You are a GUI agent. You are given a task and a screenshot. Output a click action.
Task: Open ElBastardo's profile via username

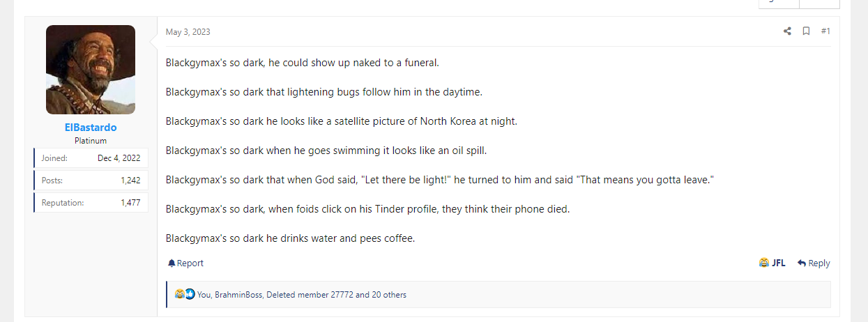click(x=91, y=128)
